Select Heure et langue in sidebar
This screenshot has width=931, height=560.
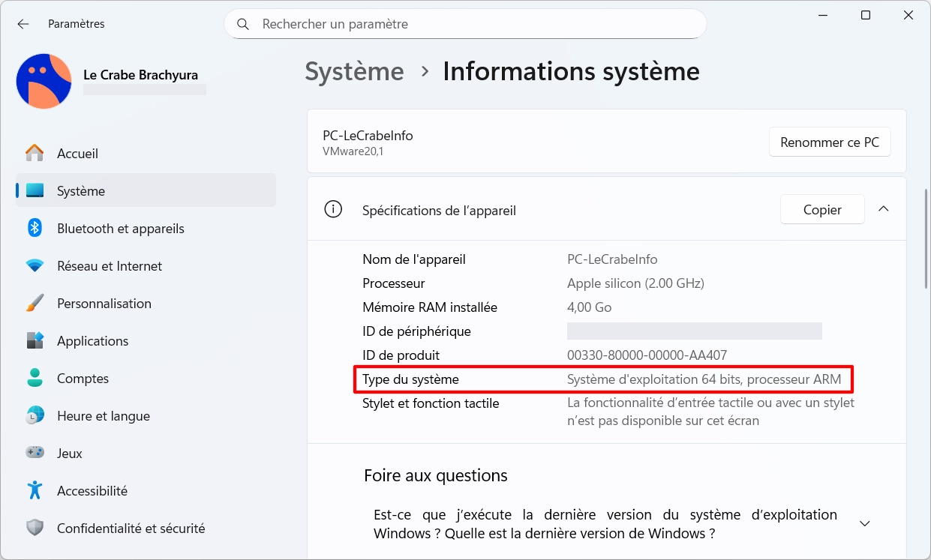click(x=104, y=416)
